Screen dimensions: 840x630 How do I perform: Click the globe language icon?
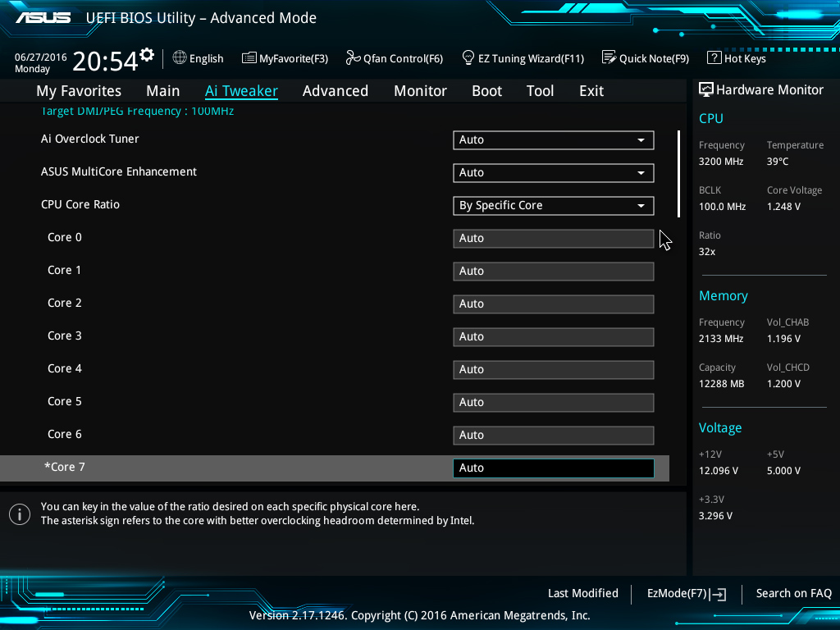[180, 58]
